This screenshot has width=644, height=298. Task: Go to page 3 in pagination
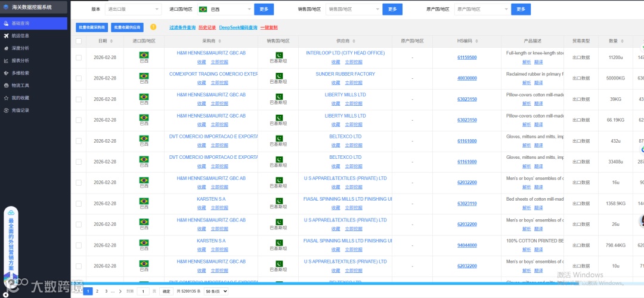(106, 291)
